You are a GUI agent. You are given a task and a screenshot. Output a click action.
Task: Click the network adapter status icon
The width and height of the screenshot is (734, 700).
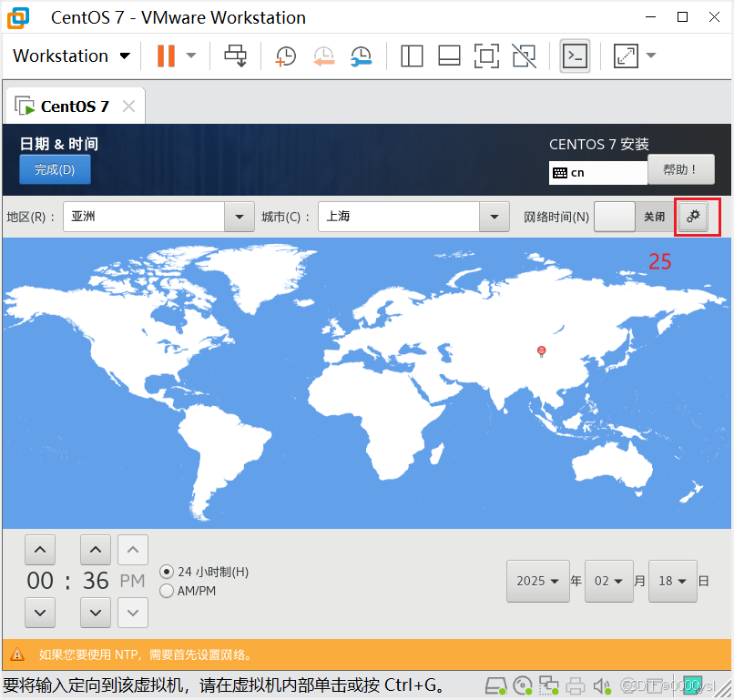(x=548, y=686)
